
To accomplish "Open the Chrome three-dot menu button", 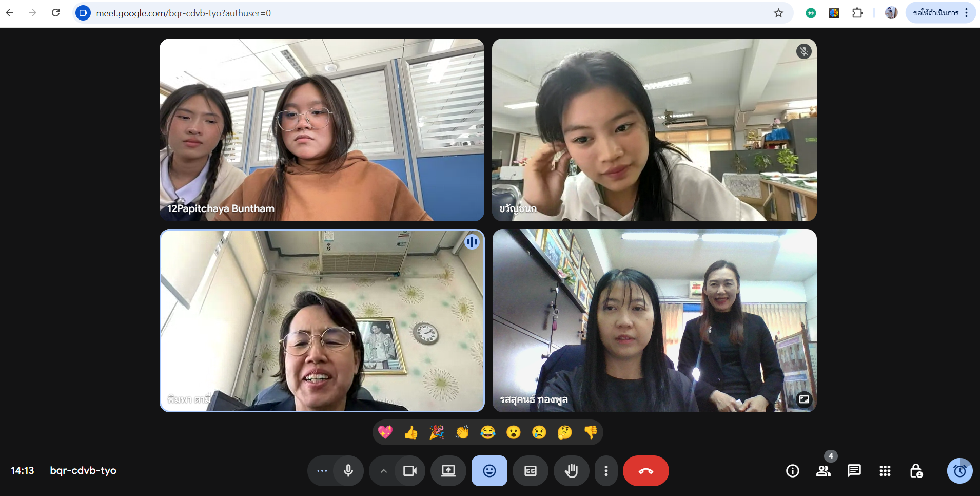I will tap(967, 13).
